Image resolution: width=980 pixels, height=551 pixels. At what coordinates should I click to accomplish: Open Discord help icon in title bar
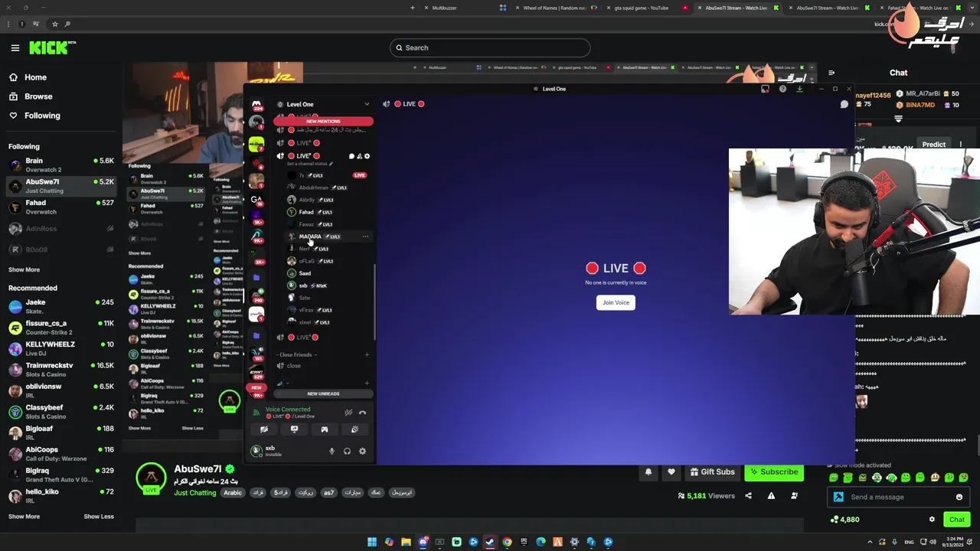coord(782,89)
